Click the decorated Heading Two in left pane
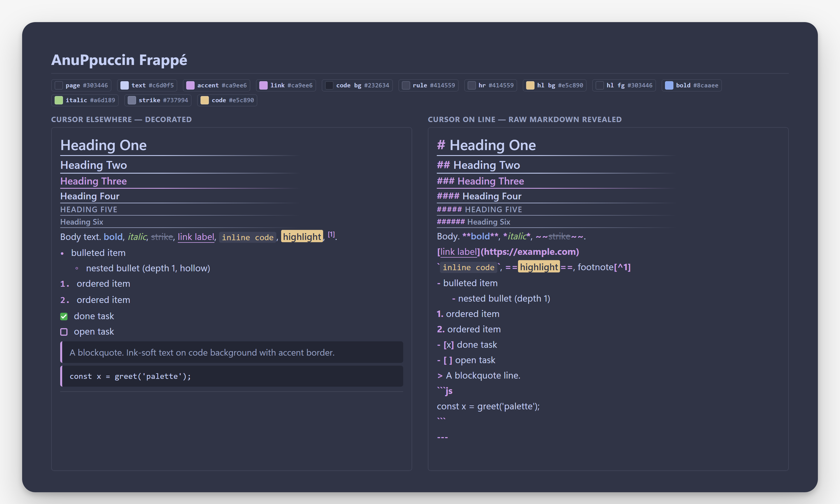The width and height of the screenshot is (840, 504). tap(94, 165)
